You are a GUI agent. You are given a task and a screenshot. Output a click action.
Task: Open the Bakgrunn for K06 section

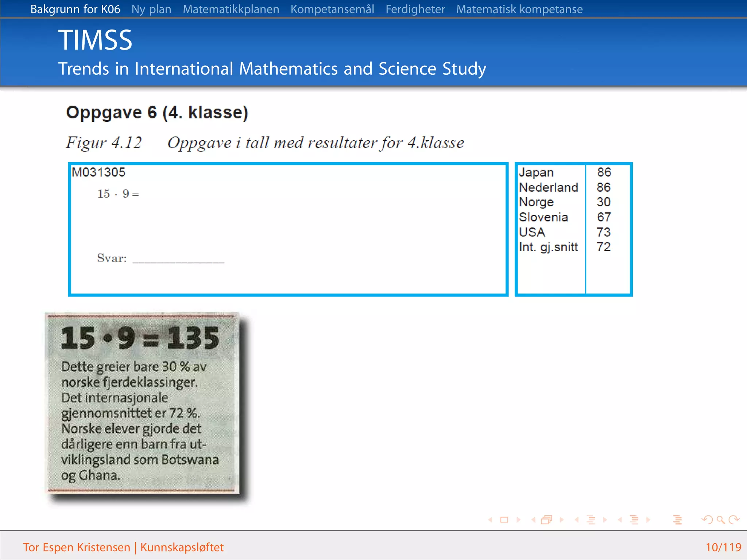(x=75, y=9)
